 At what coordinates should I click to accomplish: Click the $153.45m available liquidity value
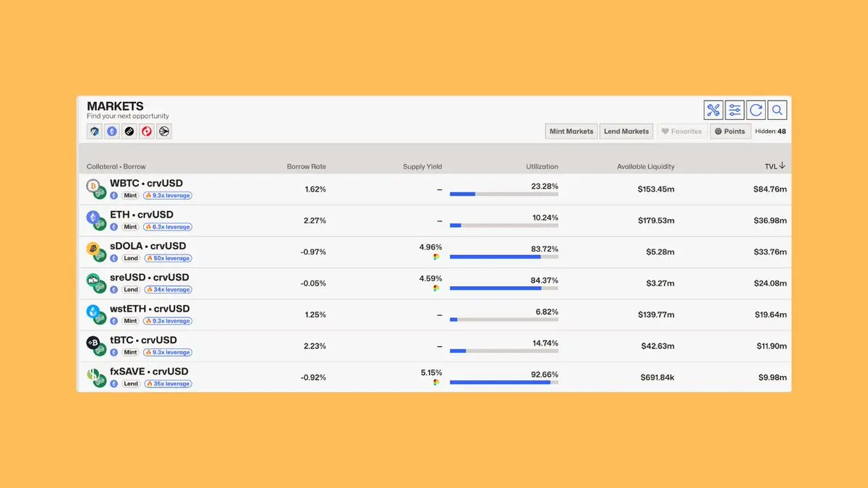click(x=656, y=189)
